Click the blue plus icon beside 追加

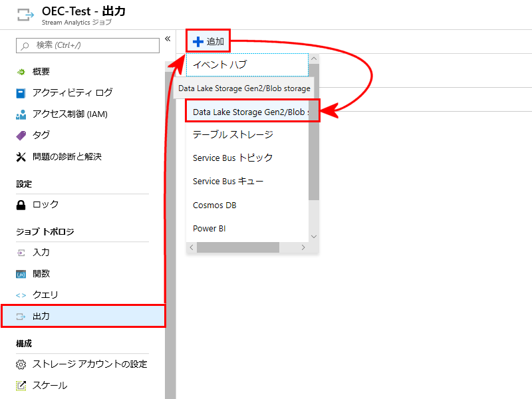click(x=198, y=42)
